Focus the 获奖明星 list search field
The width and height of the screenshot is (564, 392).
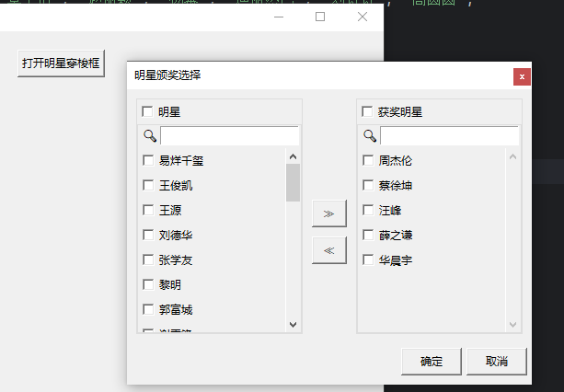point(449,136)
